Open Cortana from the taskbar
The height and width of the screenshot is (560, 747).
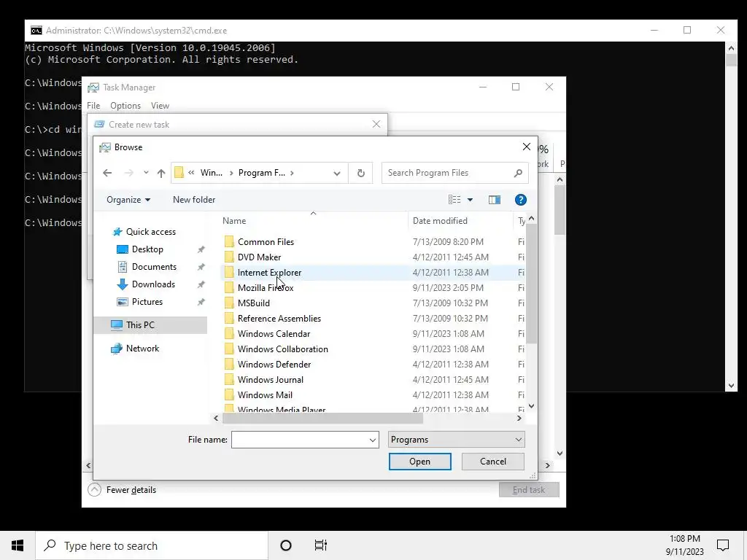coord(285,545)
